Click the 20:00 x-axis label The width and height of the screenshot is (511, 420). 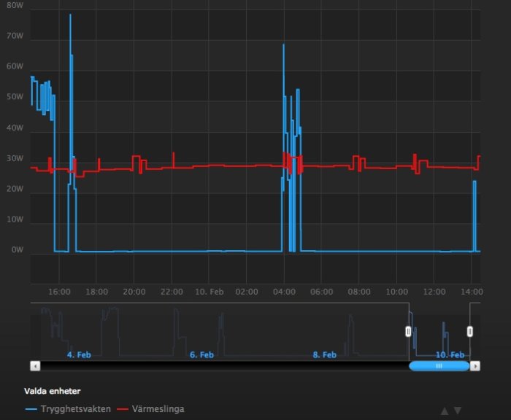(134, 292)
